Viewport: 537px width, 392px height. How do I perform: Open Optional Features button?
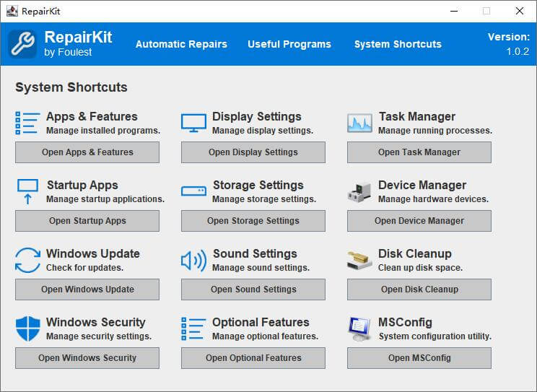(253, 358)
